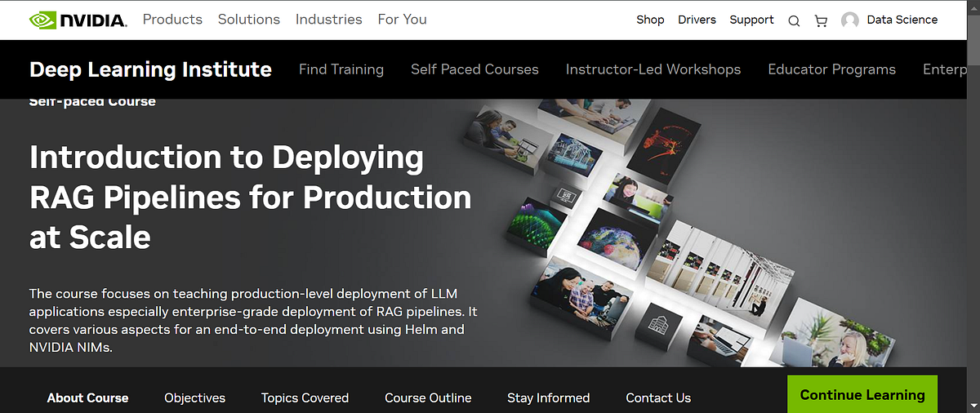Screen dimensions: 980x413
Task: Click the course description paragraph
Action: tap(252, 320)
